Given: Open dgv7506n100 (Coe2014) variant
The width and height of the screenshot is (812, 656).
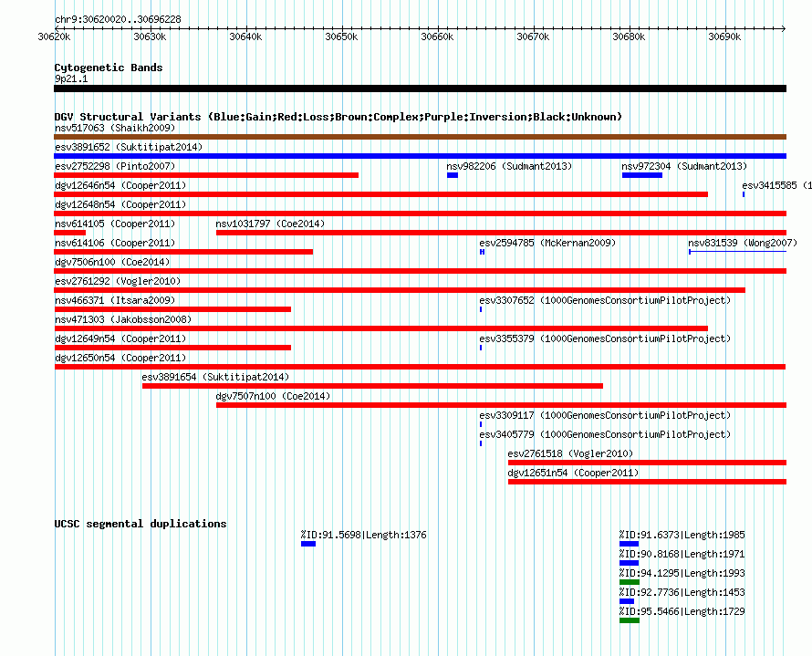Looking at the screenshot, I should point(112,262).
